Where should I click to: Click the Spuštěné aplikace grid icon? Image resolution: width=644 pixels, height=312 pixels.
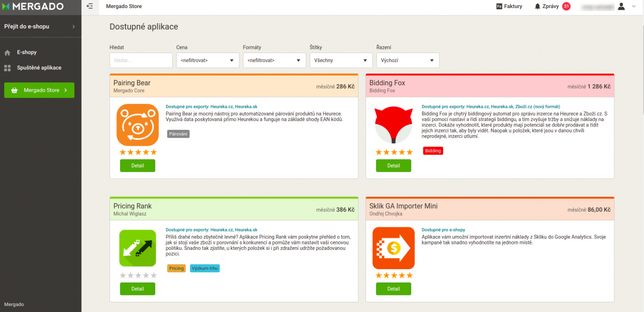pos(8,68)
